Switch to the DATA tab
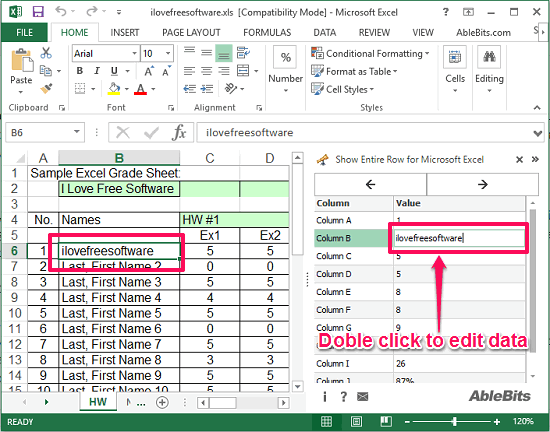This screenshot has height=432, width=550. coord(324,33)
